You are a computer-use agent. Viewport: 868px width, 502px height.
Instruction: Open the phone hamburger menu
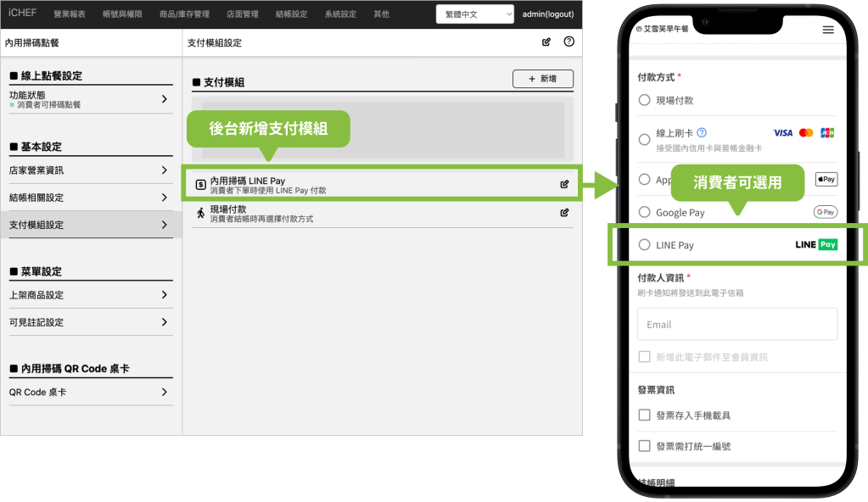tap(828, 30)
